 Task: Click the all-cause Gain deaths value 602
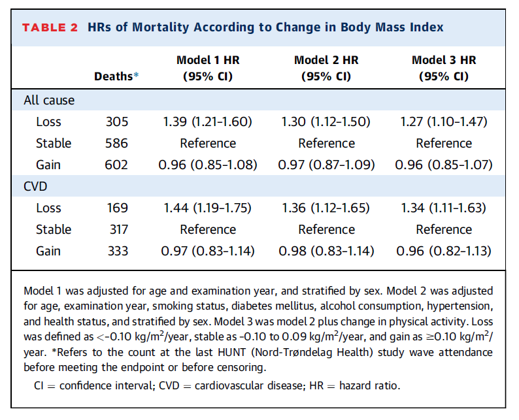[x=117, y=165]
